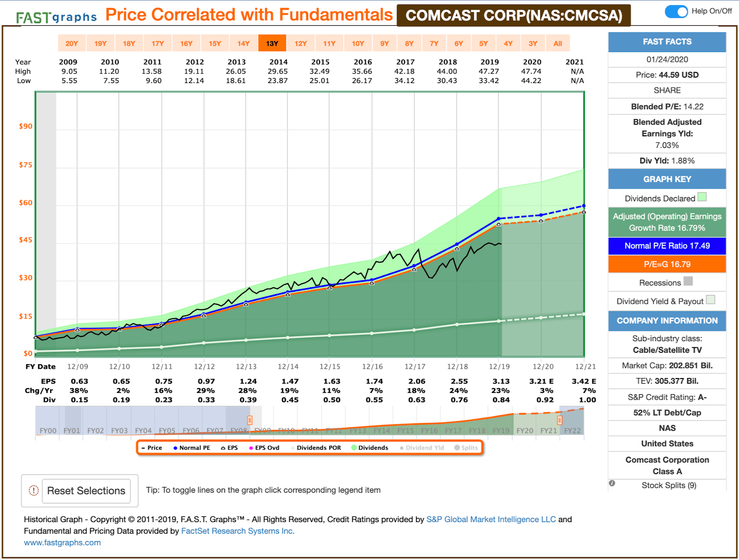The width and height of the screenshot is (739, 560).
Task: Select the All time range tab
Action: [x=557, y=43]
